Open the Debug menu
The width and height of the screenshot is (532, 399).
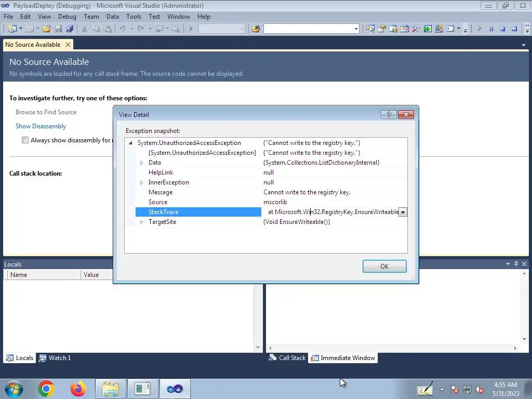point(67,16)
